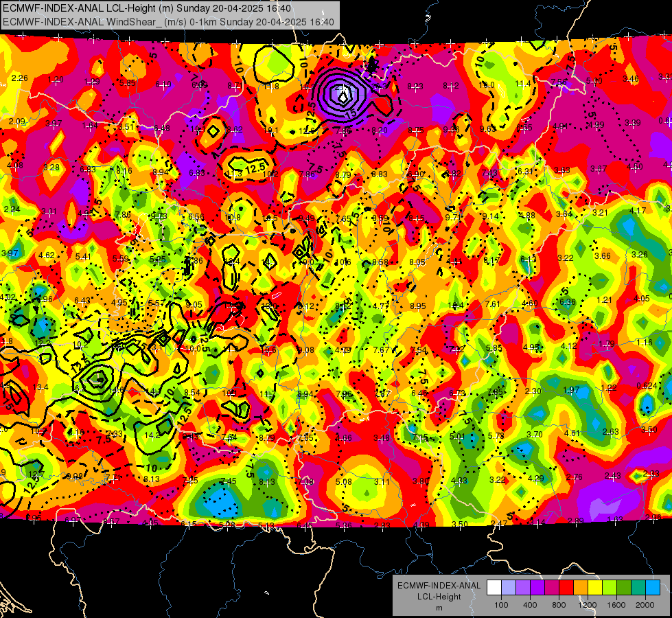Select the lime green legend swatch
The height and width of the screenshot is (618, 672).
(610, 588)
